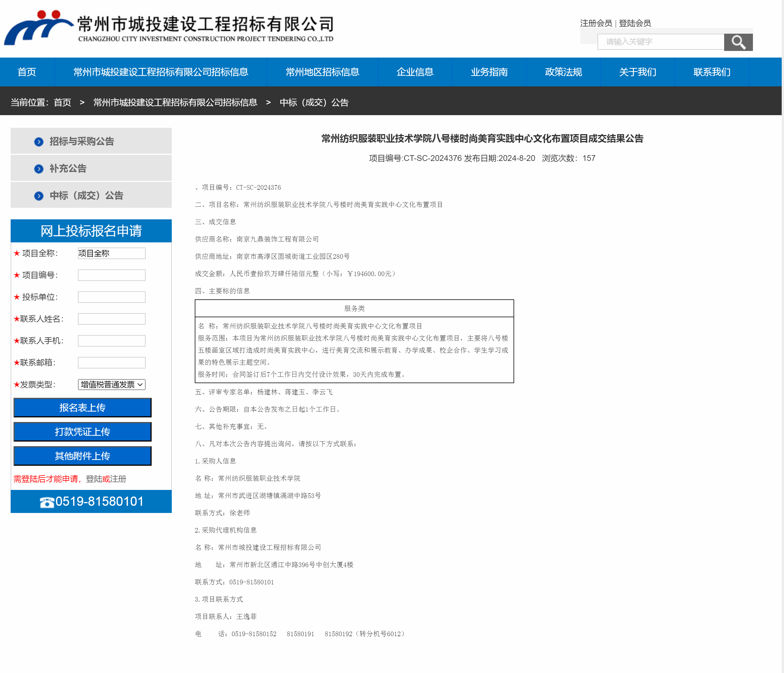The image size is (784, 673).
Task: Click the 登陆会员 login link
Action: pos(635,24)
